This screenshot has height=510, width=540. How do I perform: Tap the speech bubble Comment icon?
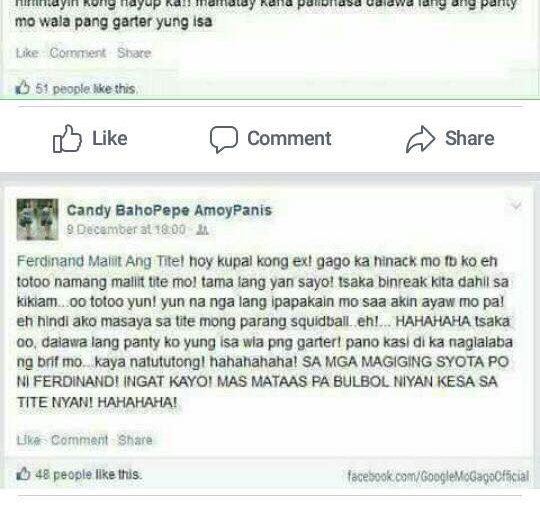click(x=224, y=139)
